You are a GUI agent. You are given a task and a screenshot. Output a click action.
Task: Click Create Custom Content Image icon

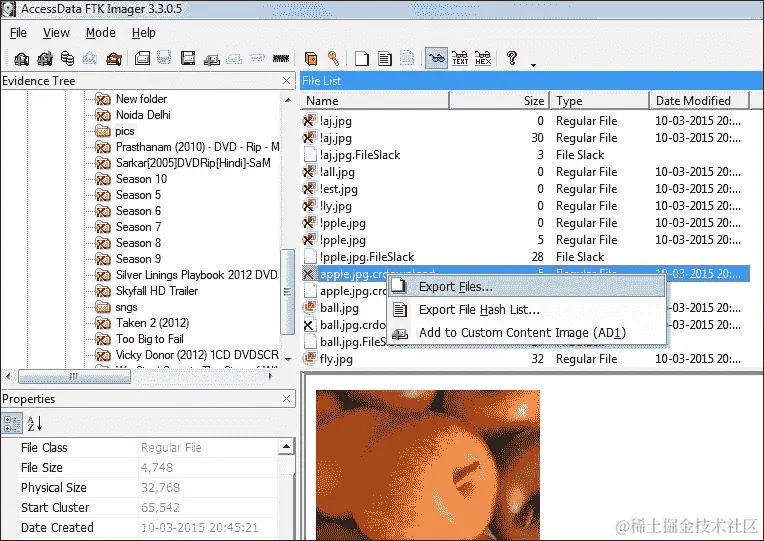[234, 58]
